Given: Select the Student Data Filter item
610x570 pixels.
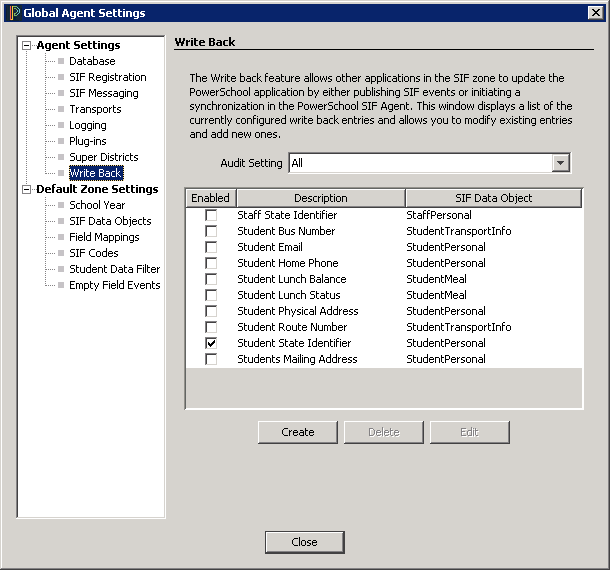Looking at the screenshot, I should point(114,269).
